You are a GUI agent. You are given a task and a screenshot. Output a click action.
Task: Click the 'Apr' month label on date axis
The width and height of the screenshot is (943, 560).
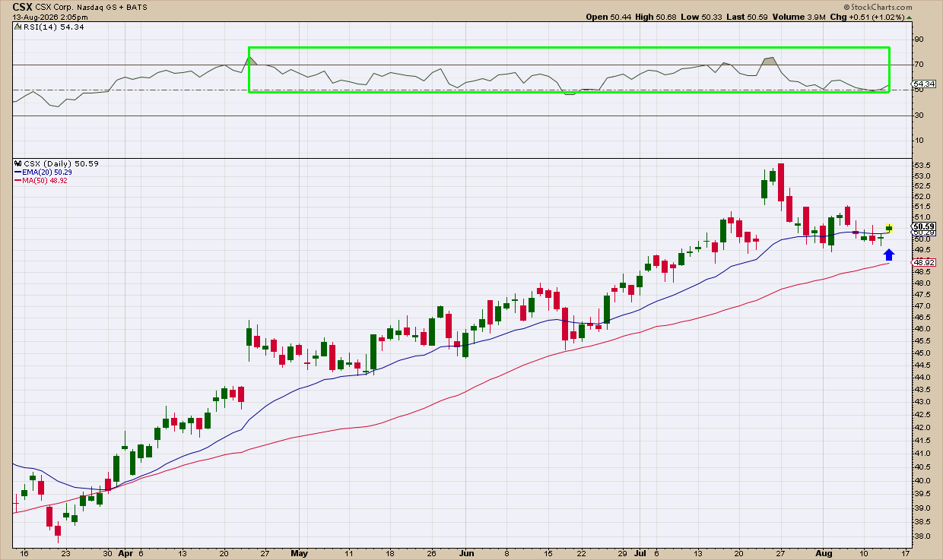(125, 555)
